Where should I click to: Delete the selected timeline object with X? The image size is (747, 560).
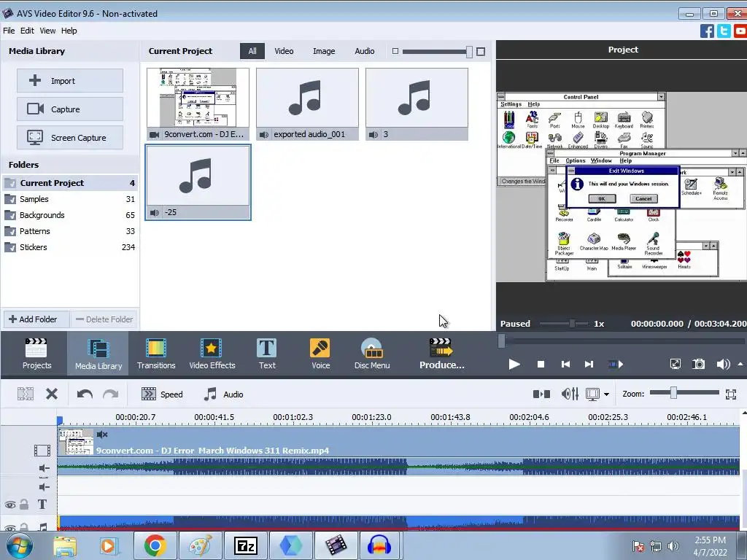coord(52,394)
